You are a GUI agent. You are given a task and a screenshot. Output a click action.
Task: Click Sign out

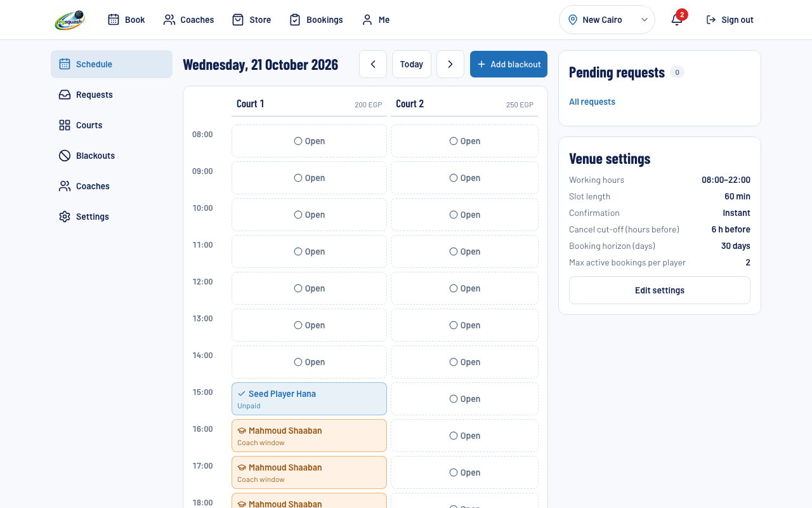click(730, 20)
